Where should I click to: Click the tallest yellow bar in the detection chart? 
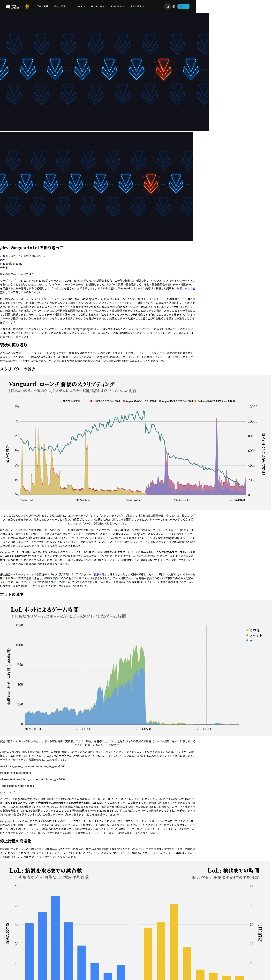point(174,942)
